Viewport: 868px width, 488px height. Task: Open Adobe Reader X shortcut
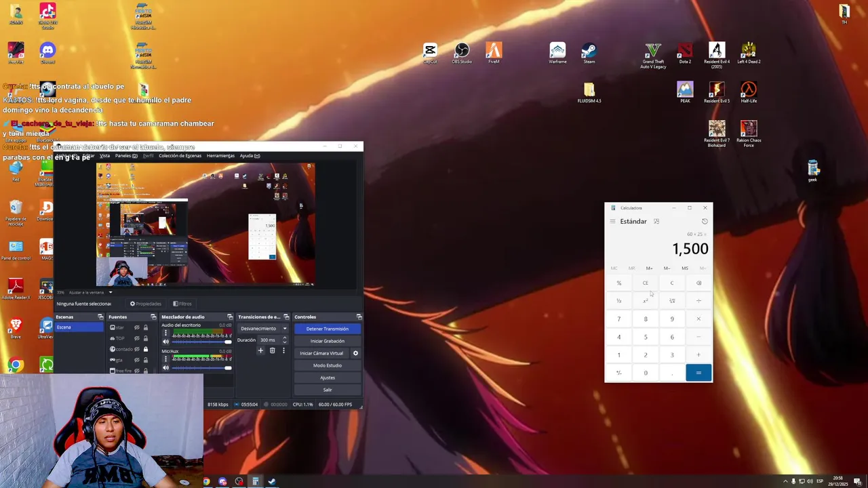pos(16,288)
